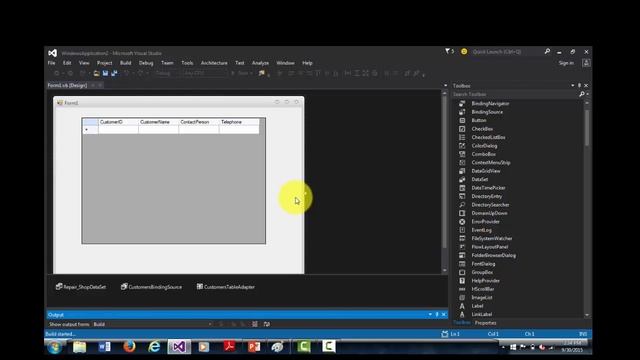The width and height of the screenshot is (640, 360).
Task: Select LinkLabel in the Toolbox
Action: click(482, 314)
